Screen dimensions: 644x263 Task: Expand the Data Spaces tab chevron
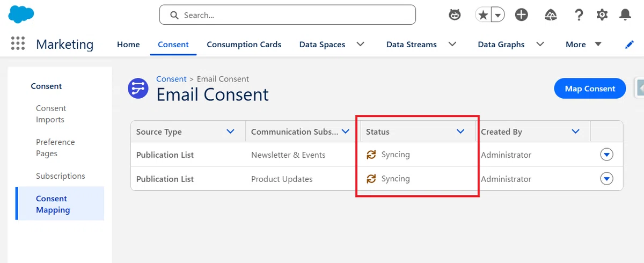[x=361, y=44]
